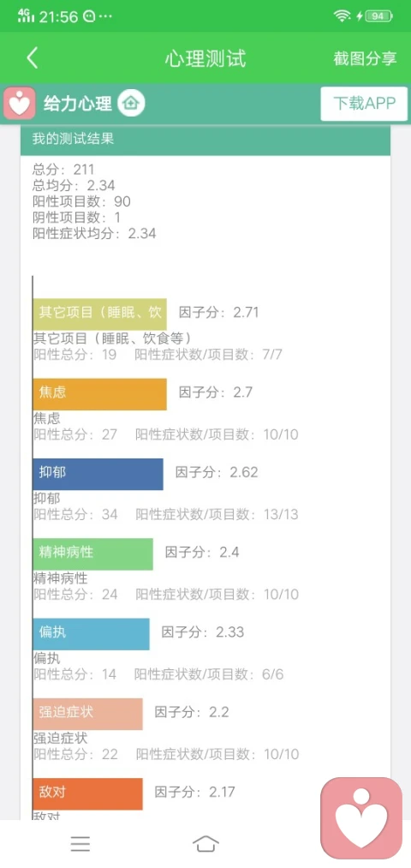Select the yellow 其它项目 bar

click(x=99, y=312)
